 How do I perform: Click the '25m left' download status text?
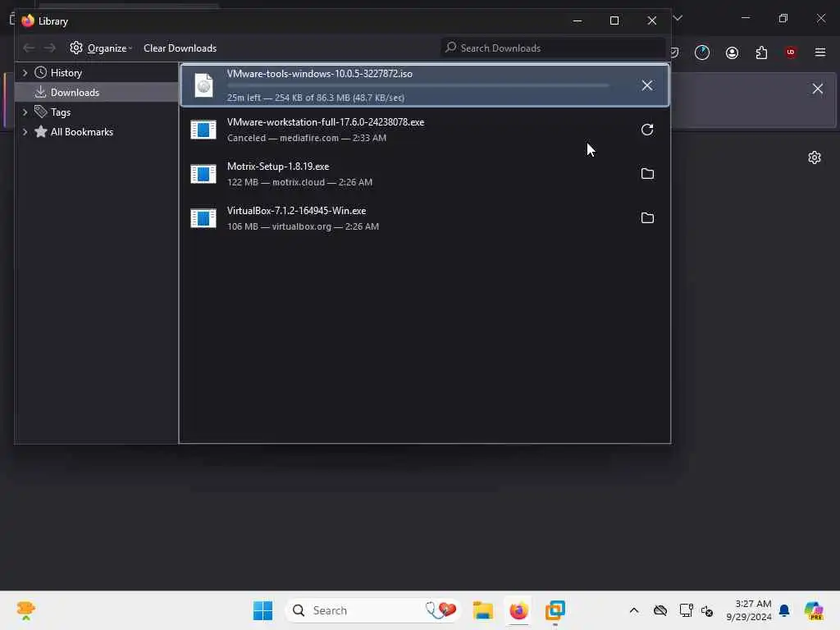point(316,98)
